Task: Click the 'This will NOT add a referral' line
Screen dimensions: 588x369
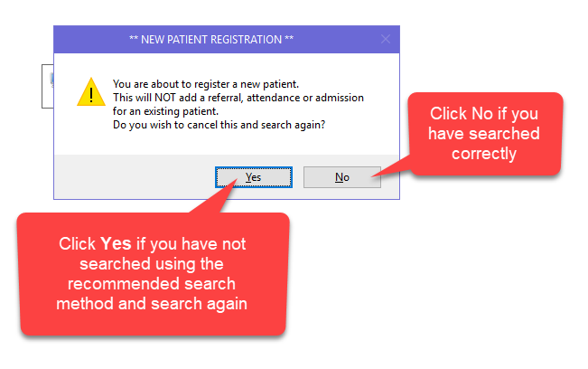Action: [x=238, y=98]
